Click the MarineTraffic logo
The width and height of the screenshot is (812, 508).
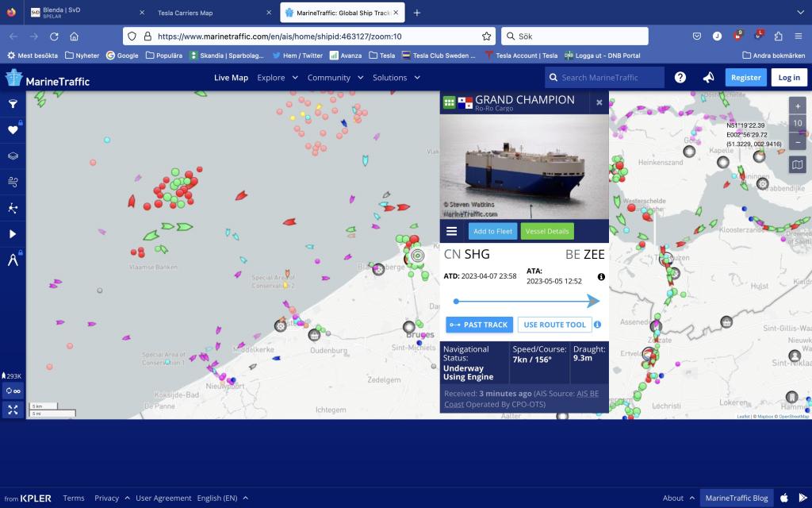click(x=48, y=79)
